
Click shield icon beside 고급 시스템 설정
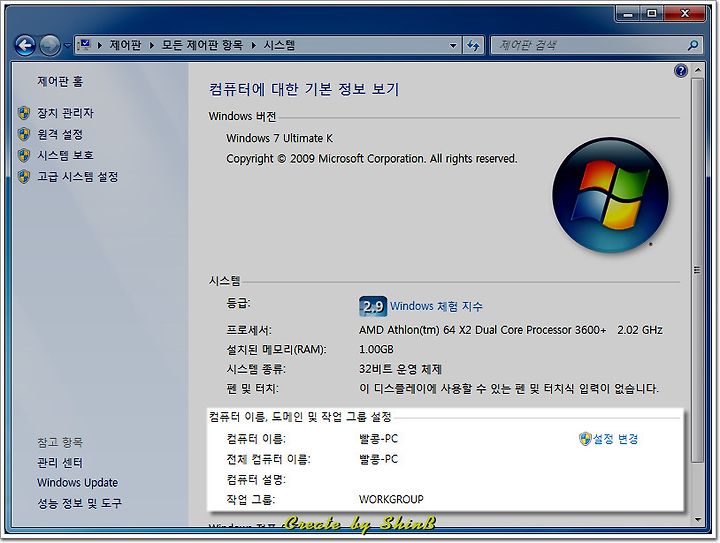pyautogui.click(x=24, y=177)
